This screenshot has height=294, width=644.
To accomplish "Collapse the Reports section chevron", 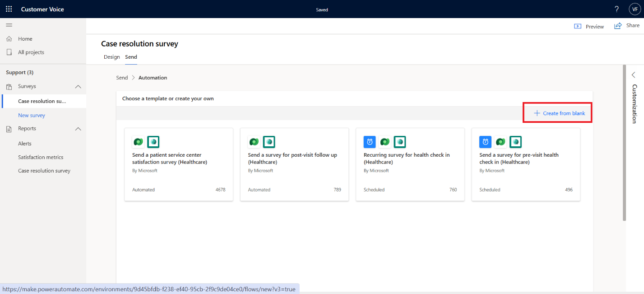I will [x=78, y=129].
